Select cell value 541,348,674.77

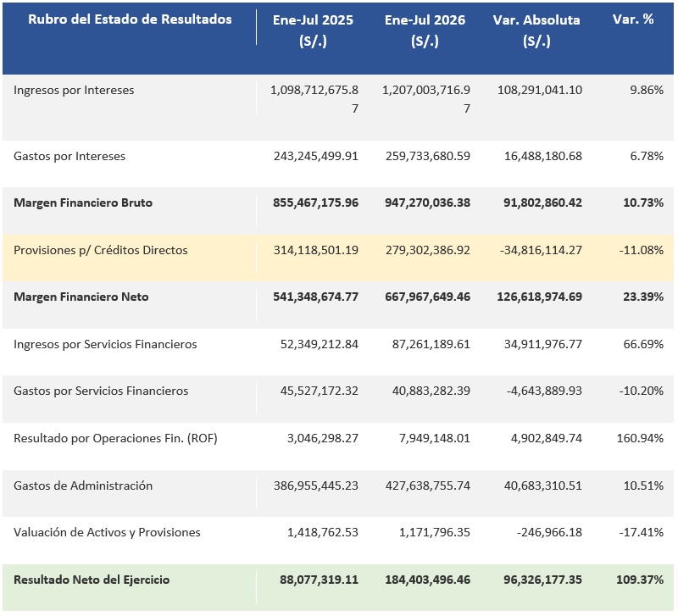pyautogui.click(x=315, y=297)
